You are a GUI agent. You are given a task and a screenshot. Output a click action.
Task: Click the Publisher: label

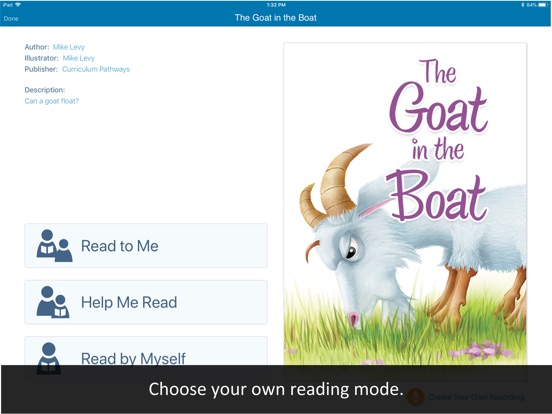point(41,69)
